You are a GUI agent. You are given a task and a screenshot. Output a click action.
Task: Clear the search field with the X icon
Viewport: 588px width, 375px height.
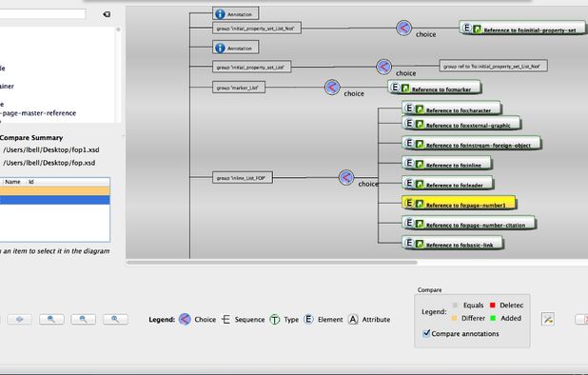pyautogui.click(x=107, y=14)
